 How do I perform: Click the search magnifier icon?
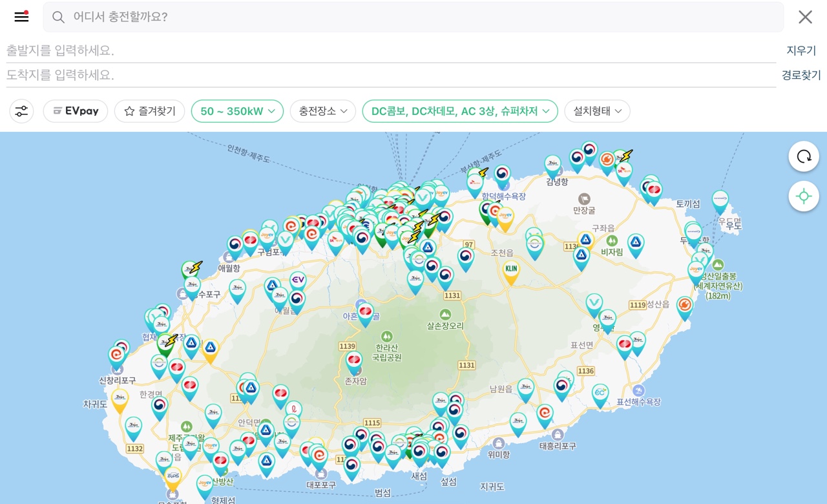[58, 17]
